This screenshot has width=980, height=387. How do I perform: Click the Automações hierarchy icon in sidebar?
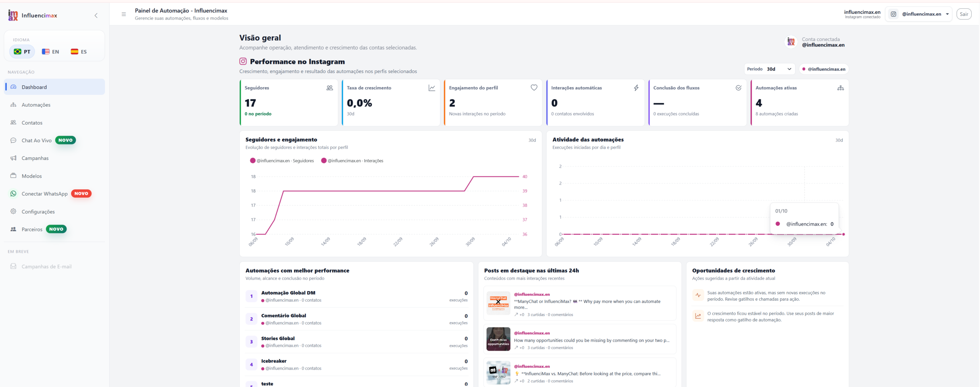click(13, 105)
